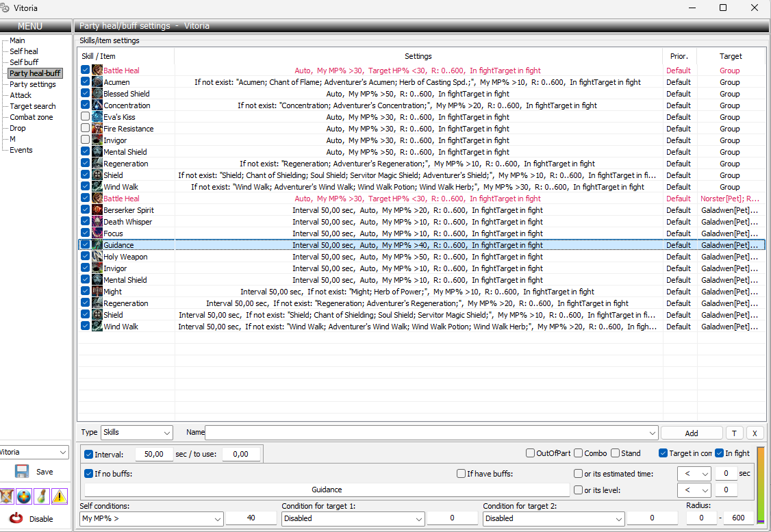Click the Fire Resistance skill icon

[97, 128]
